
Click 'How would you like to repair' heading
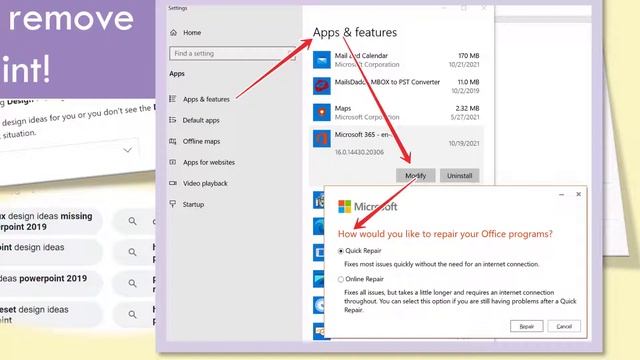(x=445, y=234)
